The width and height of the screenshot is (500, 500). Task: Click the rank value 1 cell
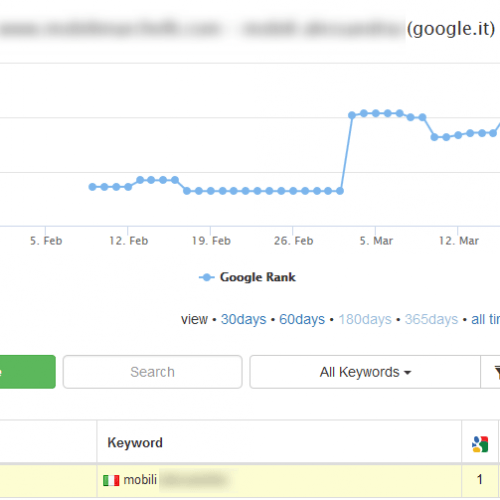click(480, 480)
